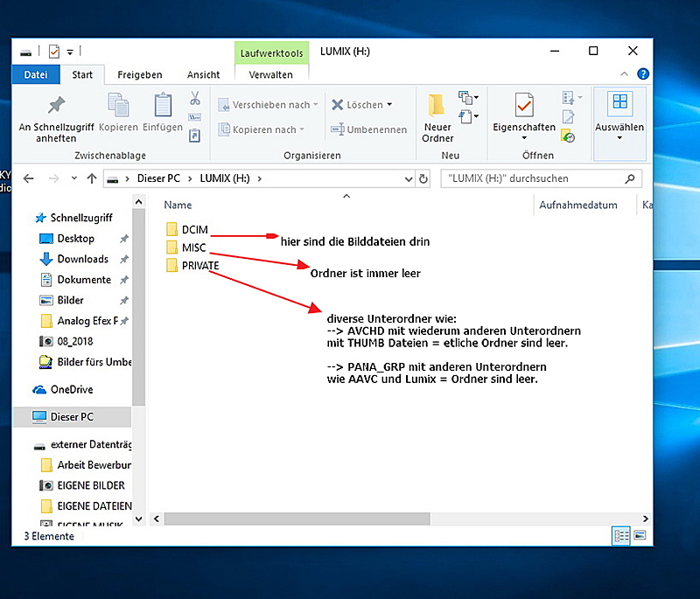This screenshot has height=599, width=700.
Task: Click the copy path icon below scissors
Action: click(x=194, y=117)
